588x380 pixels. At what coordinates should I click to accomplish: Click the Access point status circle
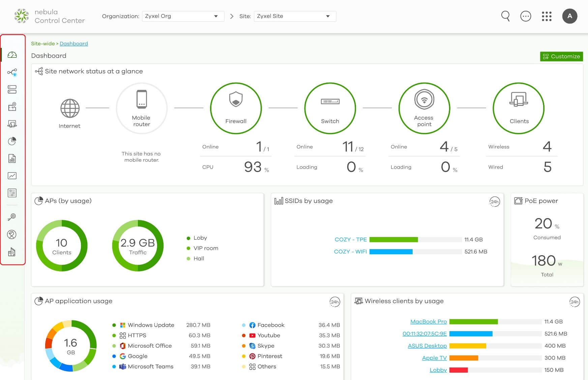[x=424, y=108]
